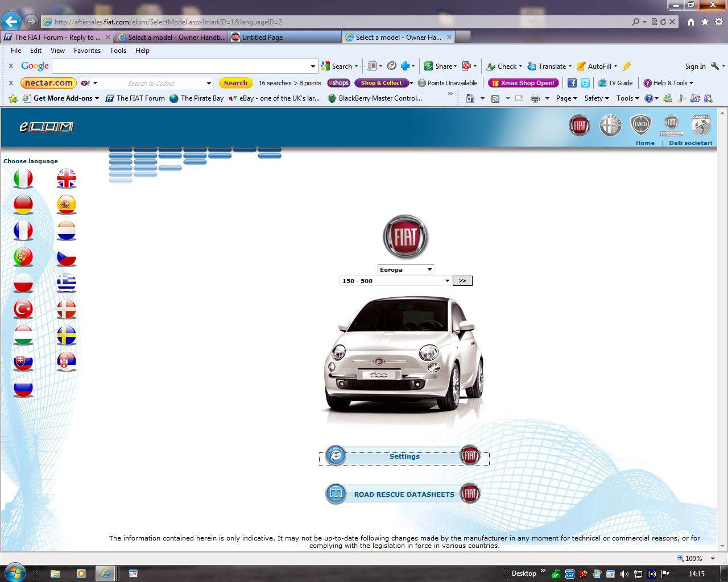Choose the Greek flag language
This screenshot has width=728, height=582.
(67, 283)
